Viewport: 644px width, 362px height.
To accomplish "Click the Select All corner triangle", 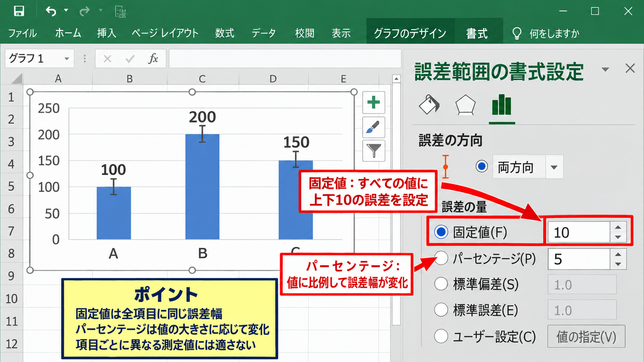I will coord(16,79).
